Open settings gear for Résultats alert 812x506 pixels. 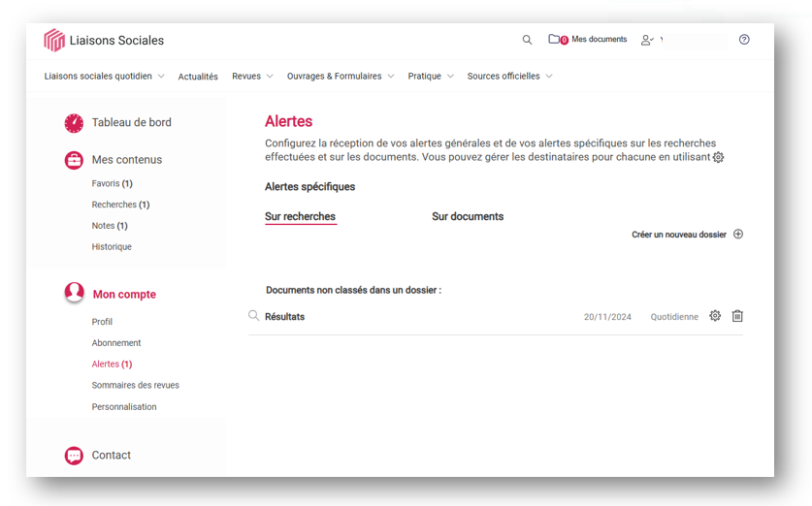coord(715,316)
